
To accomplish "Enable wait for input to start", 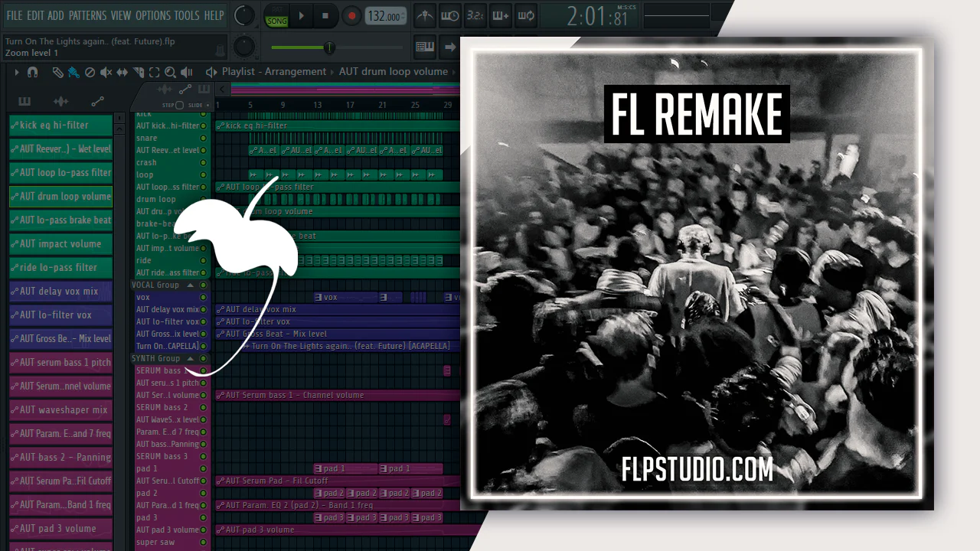I will 450,15.
